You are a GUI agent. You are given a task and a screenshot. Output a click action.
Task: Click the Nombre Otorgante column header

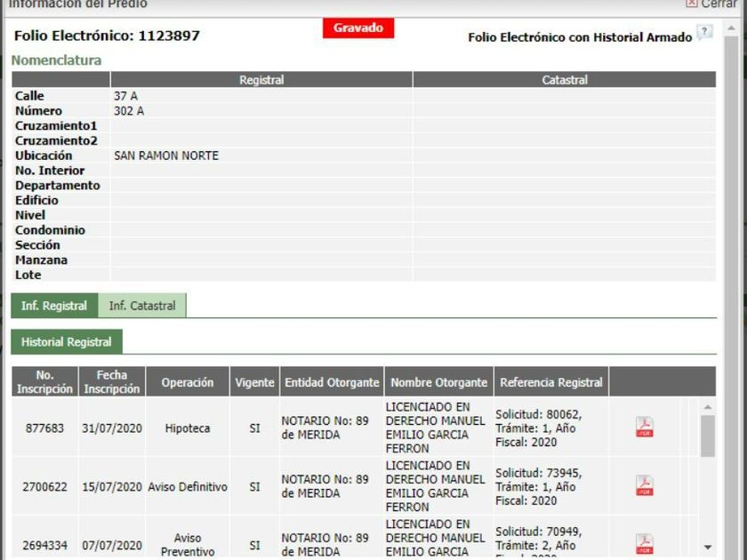tap(438, 382)
